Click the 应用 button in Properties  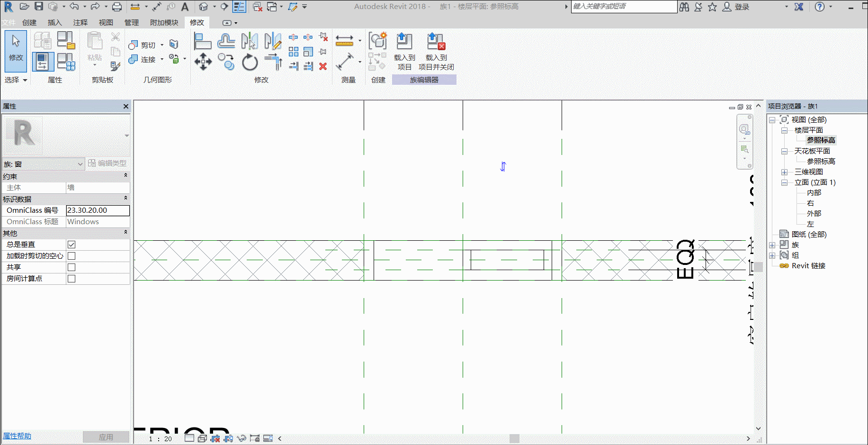106,437
